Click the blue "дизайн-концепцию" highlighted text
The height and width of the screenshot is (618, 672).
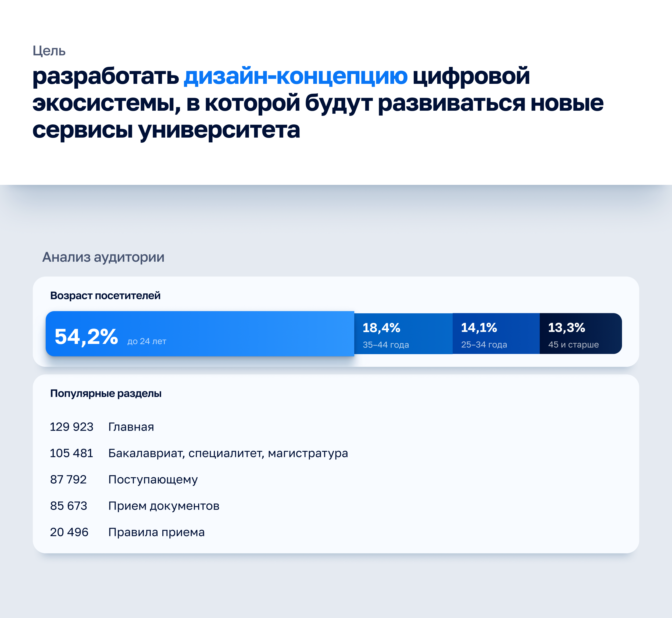[x=295, y=76]
